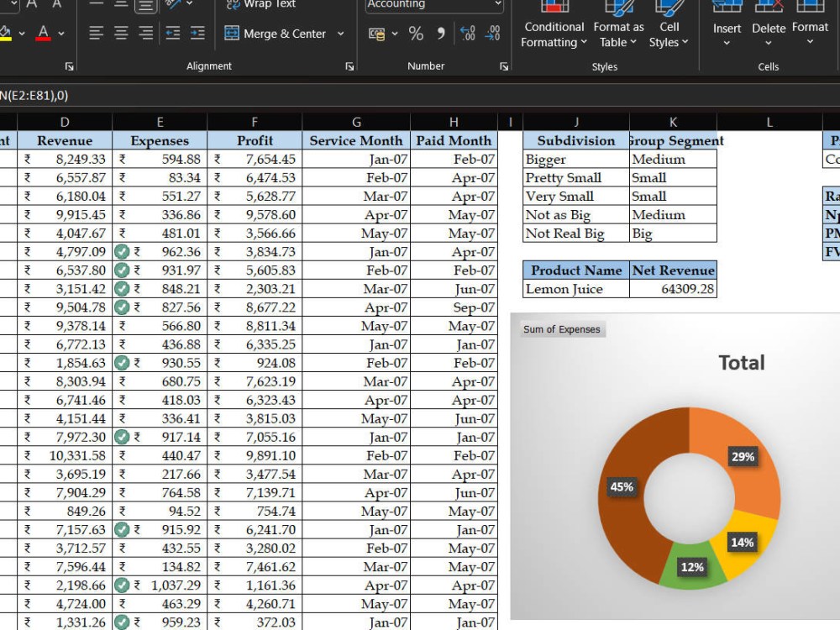Click Merge & Center
Viewport: 840px width, 630px height.
pos(276,34)
